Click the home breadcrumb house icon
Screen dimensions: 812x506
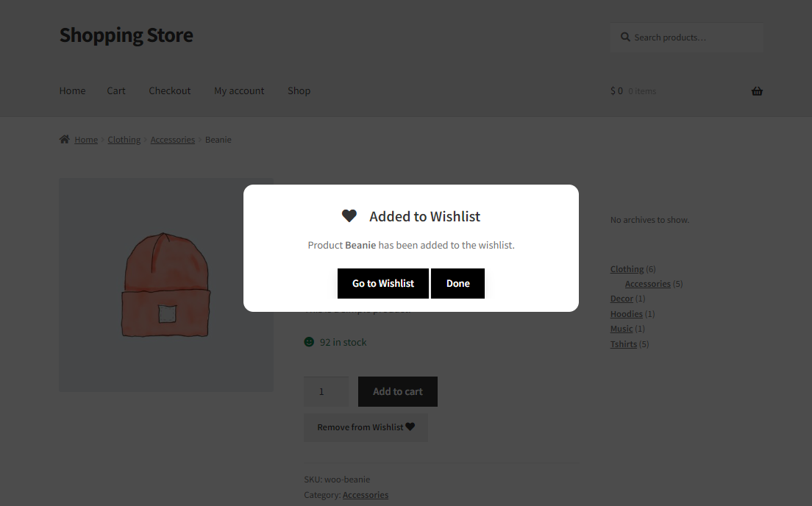click(64, 139)
